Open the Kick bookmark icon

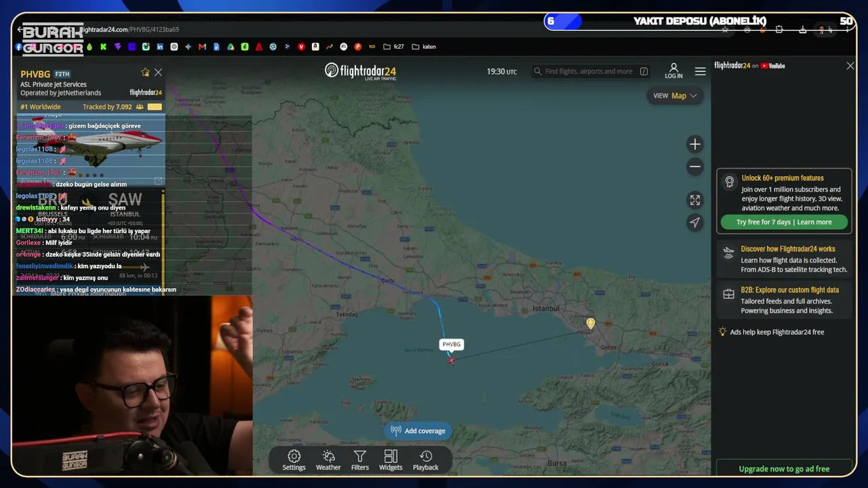(x=103, y=47)
